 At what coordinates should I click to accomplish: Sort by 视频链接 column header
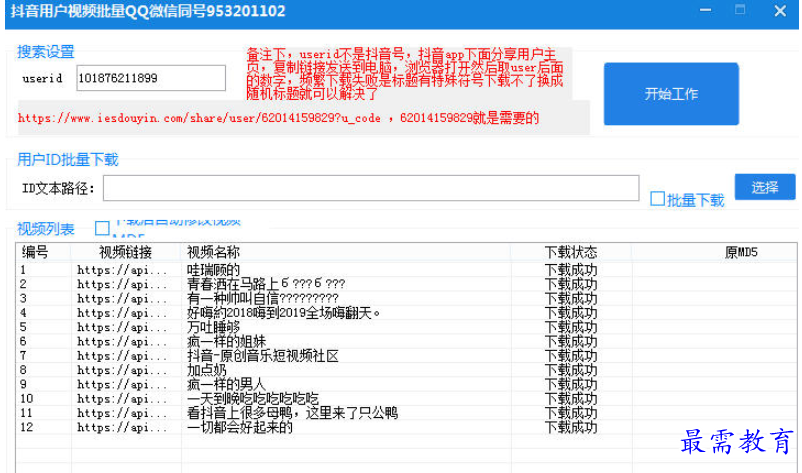click(x=125, y=252)
